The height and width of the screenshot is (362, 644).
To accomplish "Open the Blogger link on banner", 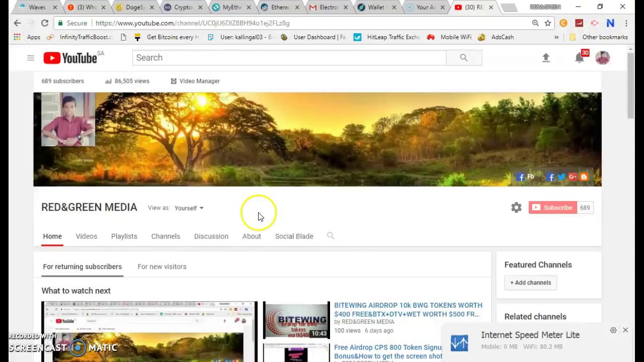I will (x=584, y=177).
